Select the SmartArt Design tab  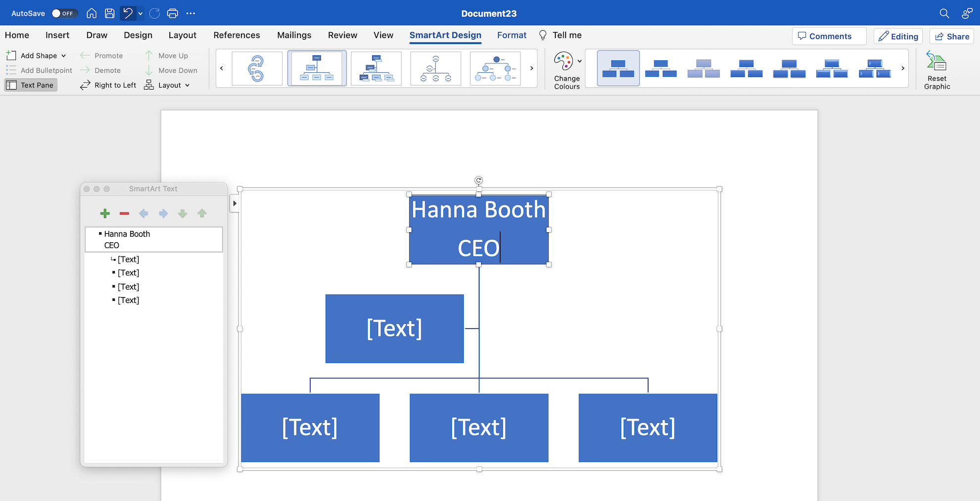(x=445, y=35)
